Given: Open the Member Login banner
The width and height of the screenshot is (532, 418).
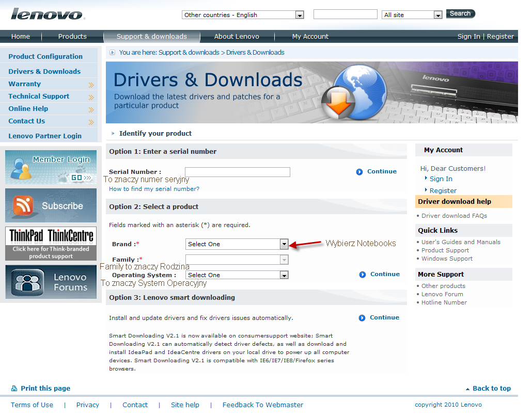Looking at the screenshot, I should (51, 167).
